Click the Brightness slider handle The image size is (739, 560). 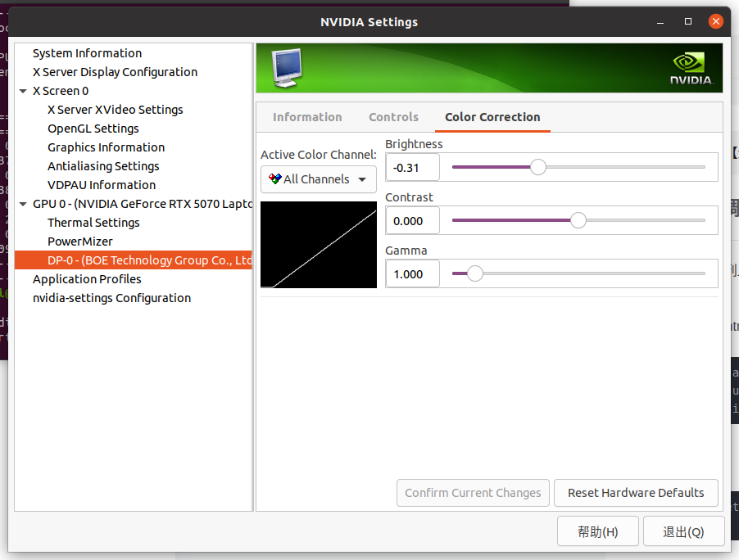coord(537,167)
